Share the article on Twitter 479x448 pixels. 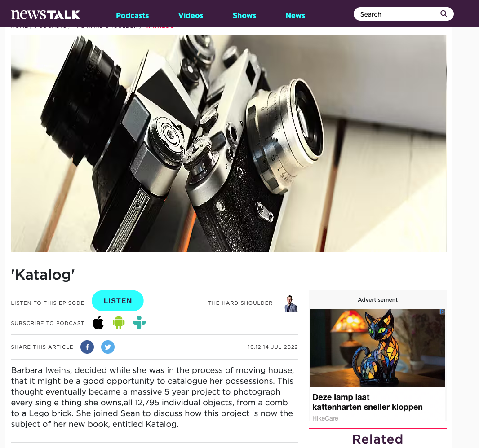(x=108, y=347)
